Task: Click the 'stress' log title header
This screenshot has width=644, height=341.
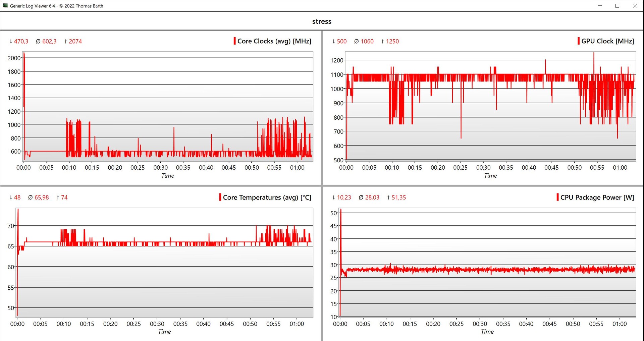Action: coord(322,21)
